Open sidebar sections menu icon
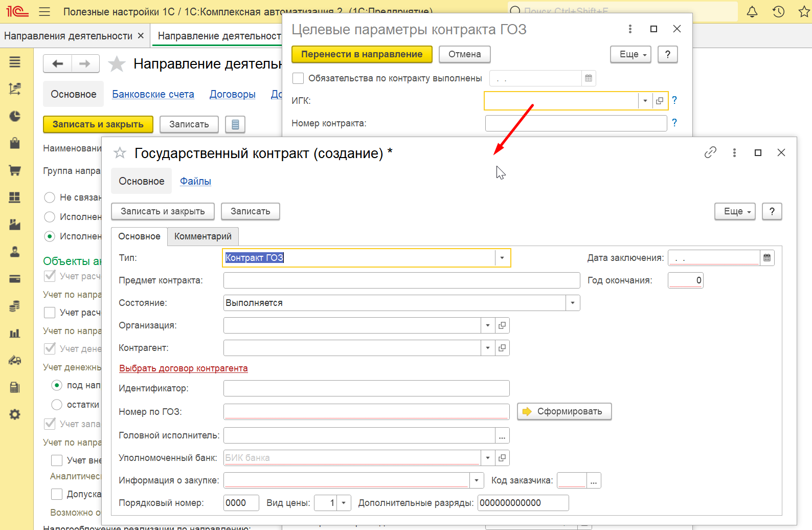 point(15,62)
